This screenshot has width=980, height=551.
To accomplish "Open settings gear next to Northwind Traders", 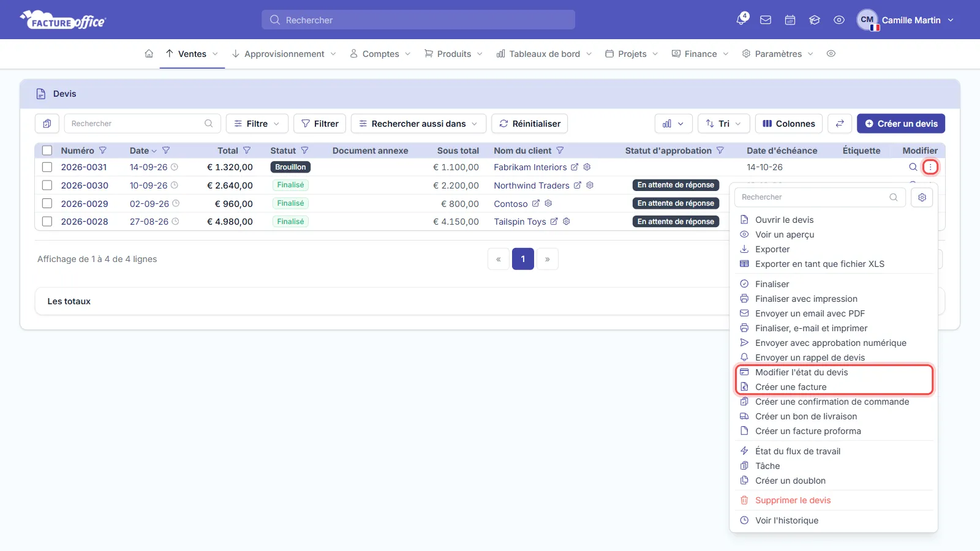I will pyautogui.click(x=590, y=185).
